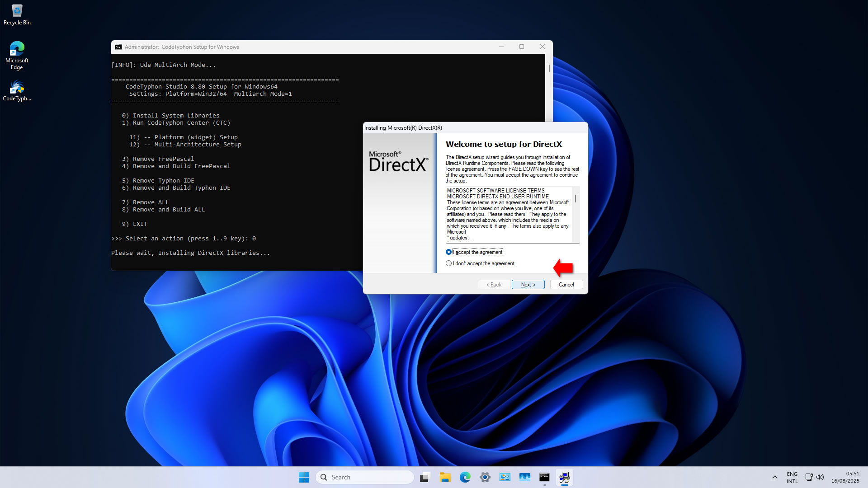Screen dimensions: 868x488
Task: Select "I don't accept the agreement" option
Action: point(480,263)
